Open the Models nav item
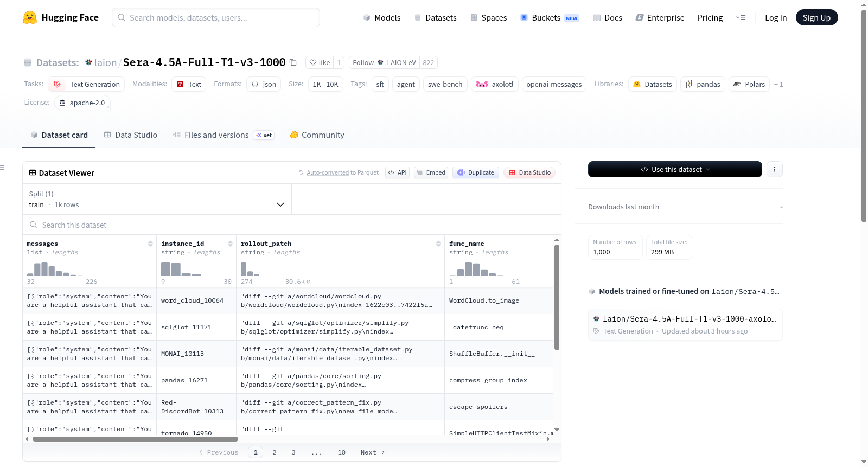The image size is (868, 467). point(382,17)
